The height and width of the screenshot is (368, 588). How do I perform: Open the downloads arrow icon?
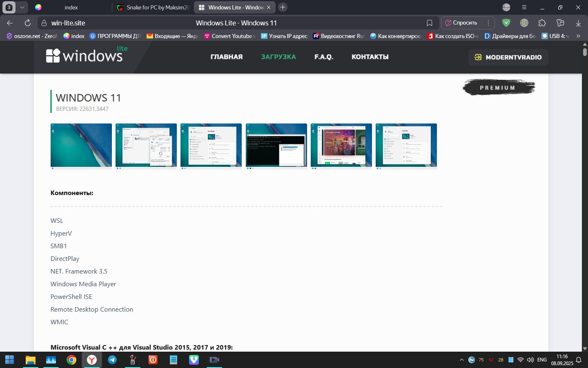(x=578, y=23)
